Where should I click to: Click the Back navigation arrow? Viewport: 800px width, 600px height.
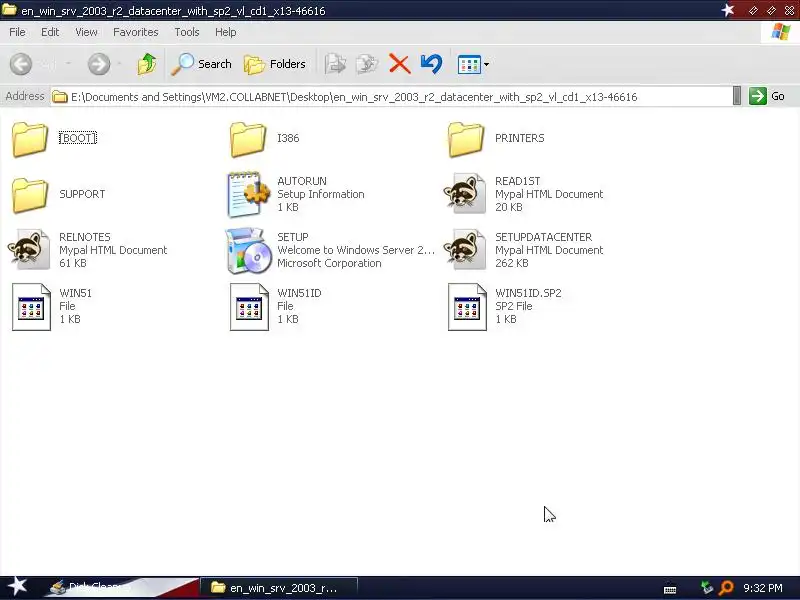21,64
